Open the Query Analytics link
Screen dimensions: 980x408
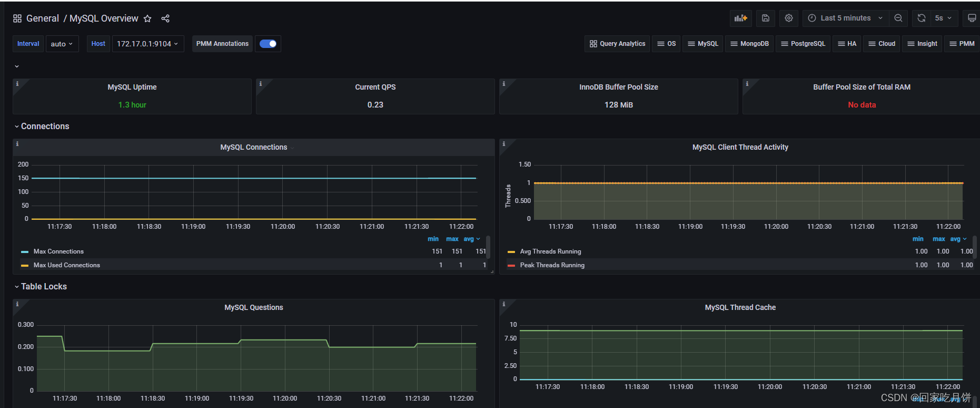617,44
